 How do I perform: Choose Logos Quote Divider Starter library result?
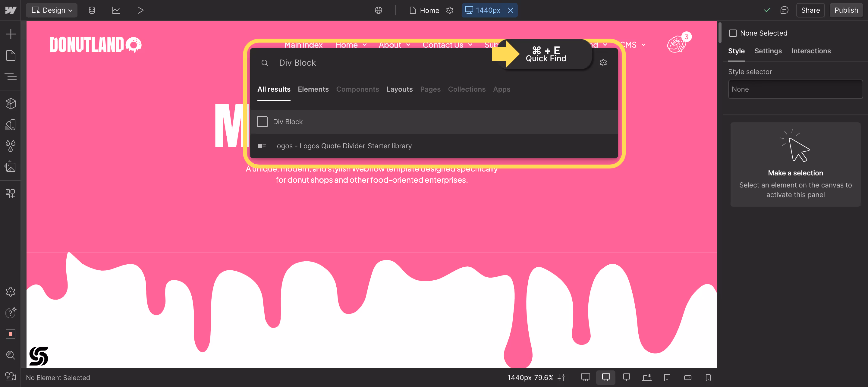(x=434, y=146)
